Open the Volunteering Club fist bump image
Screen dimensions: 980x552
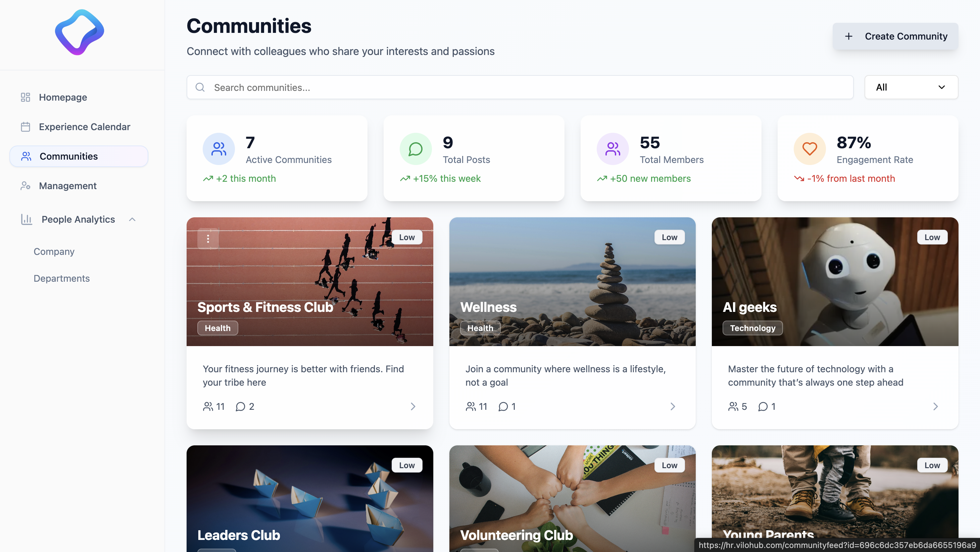[x=572, y=498]
